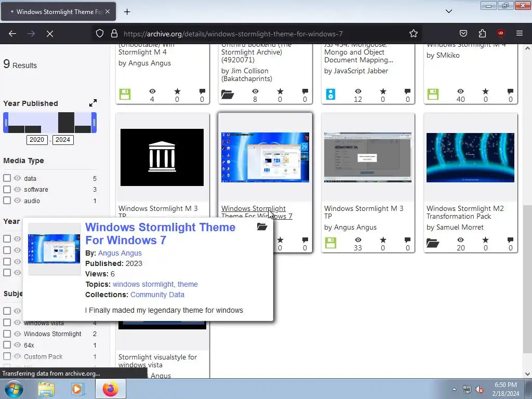Screen dimensions: 532x399
Task: Close the Windows Stormlight Theme tab
Action: [108, 11]
